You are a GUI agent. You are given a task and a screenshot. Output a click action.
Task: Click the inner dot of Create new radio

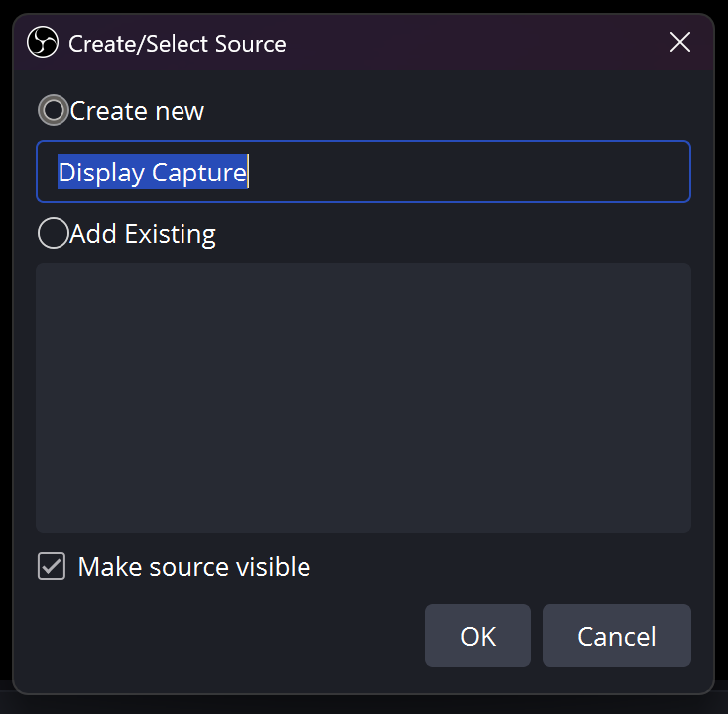click(54, 110)
